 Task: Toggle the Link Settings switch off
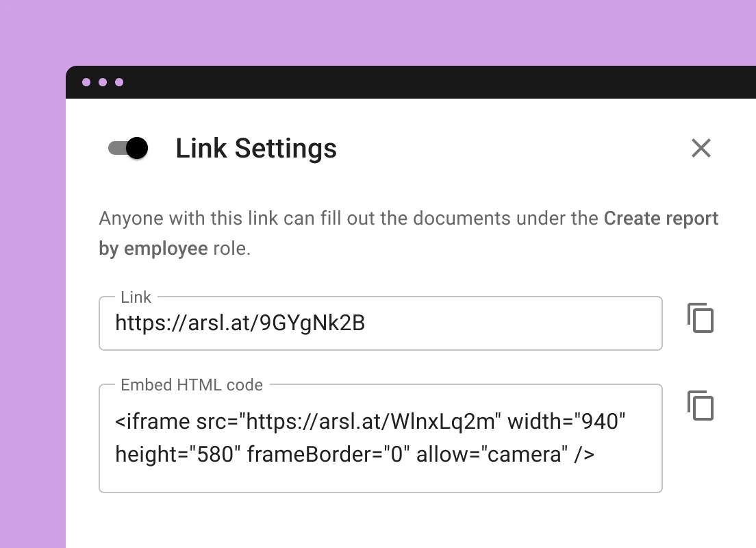129,148
